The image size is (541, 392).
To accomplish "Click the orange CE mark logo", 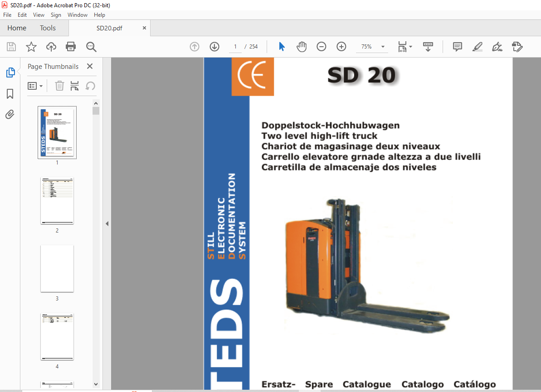I will click(253, 77).
